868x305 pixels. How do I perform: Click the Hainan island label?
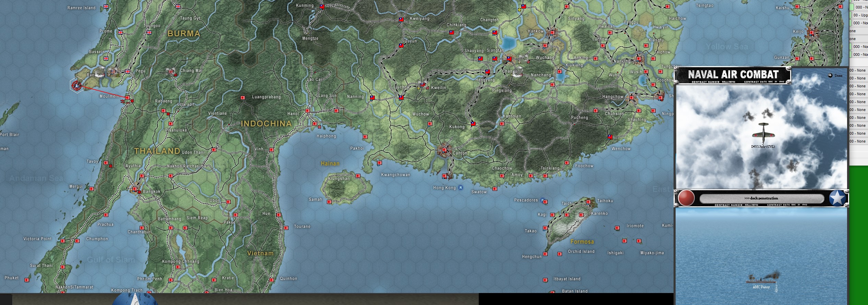click(x=330, y=164)
